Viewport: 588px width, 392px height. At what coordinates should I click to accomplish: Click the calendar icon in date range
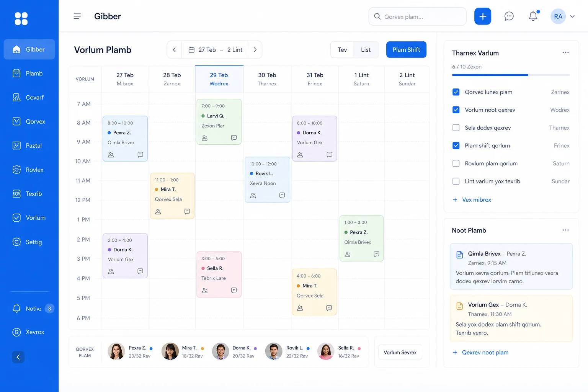(x=191, y=50)
